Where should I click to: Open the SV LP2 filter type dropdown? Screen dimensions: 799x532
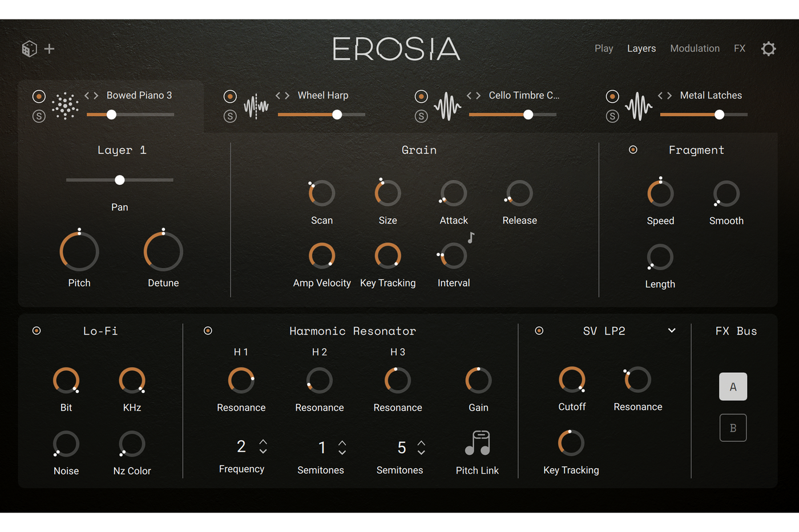[x=672, y=331]
